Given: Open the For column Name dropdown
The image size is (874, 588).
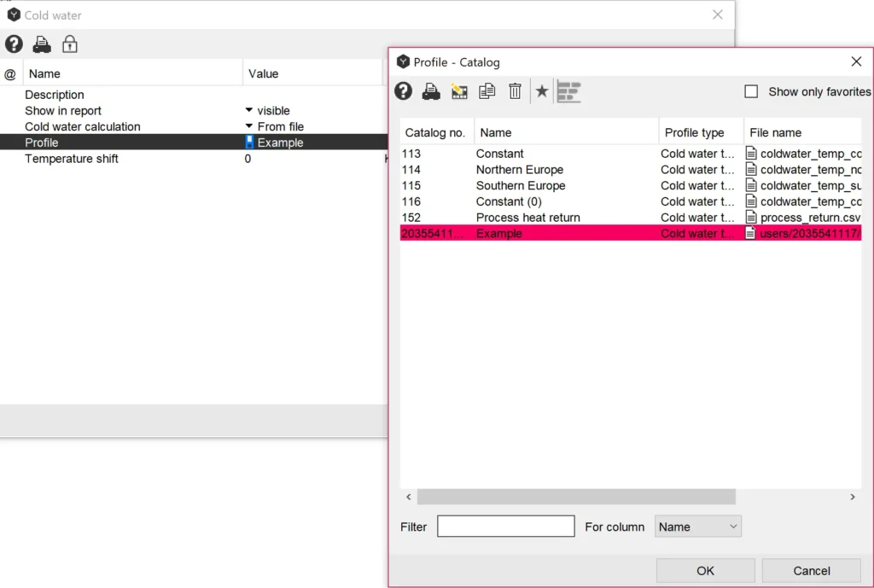Looking at the screenshot, I should click(697, 527).
